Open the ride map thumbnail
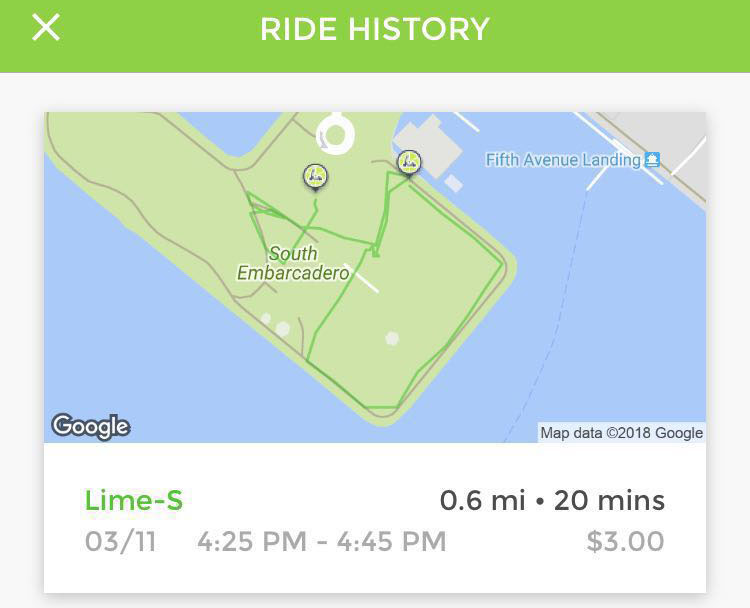Screen dimensions: 750x608 [x=375, y=277]
